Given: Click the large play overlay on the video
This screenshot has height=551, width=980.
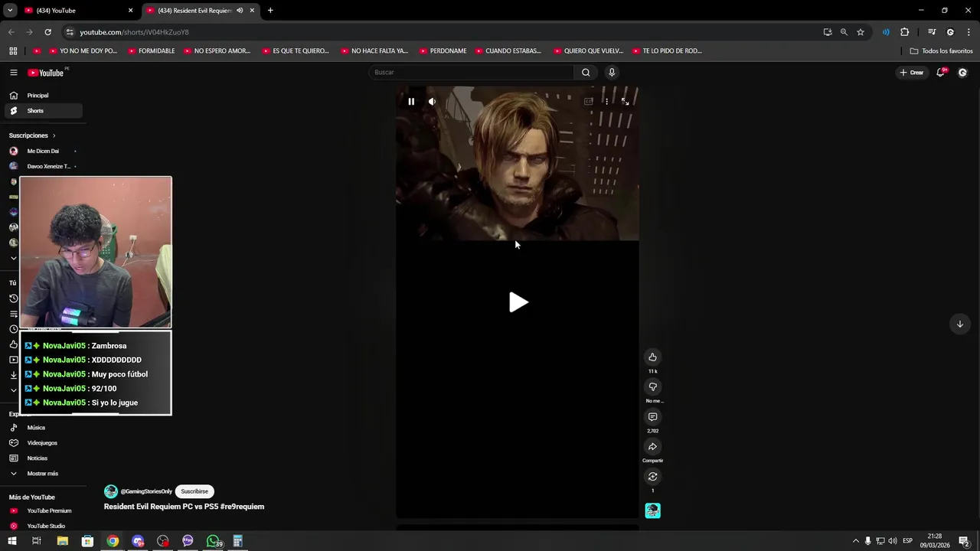Looking at the screenshot, I should click(x=518, y=302).
